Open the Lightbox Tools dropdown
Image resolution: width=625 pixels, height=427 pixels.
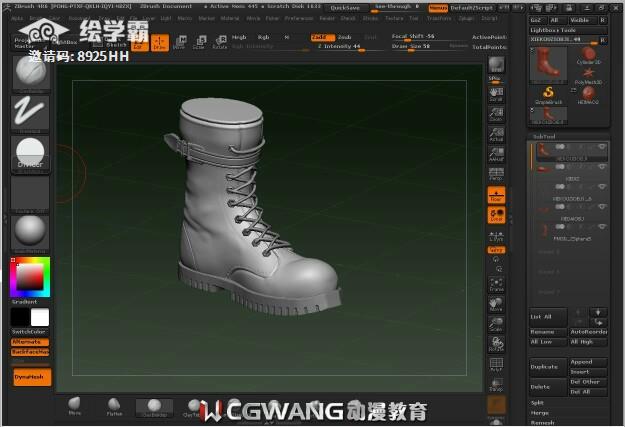[568, 30]
